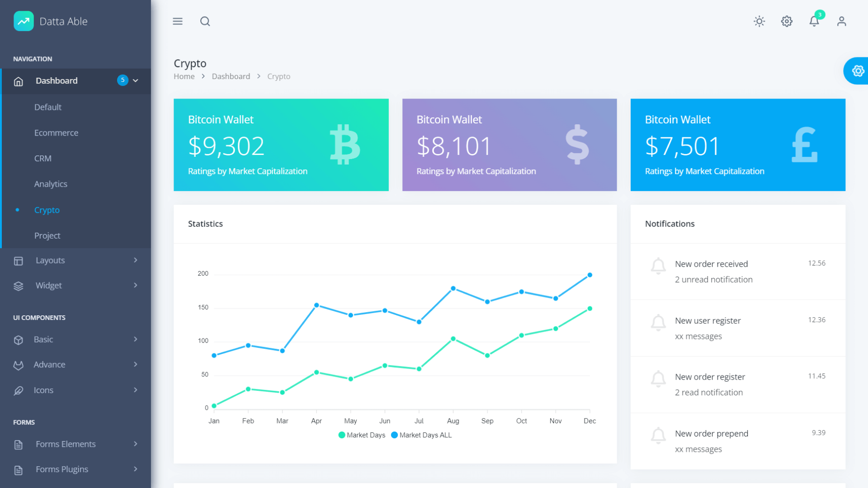Screen dimensions: 868x488
Task: Open the floating theme customizer gear
Action: pyautogui.click(x=858, y=70)
